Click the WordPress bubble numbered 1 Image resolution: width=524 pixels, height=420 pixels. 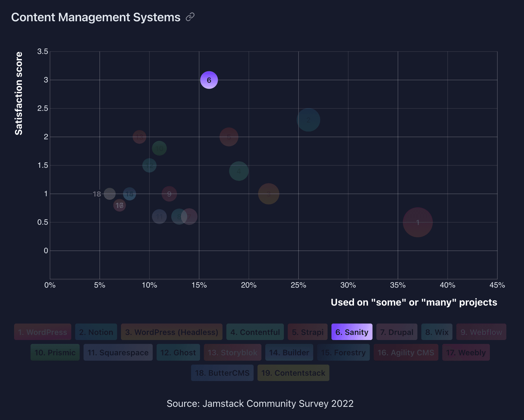(x=418, y=222)
